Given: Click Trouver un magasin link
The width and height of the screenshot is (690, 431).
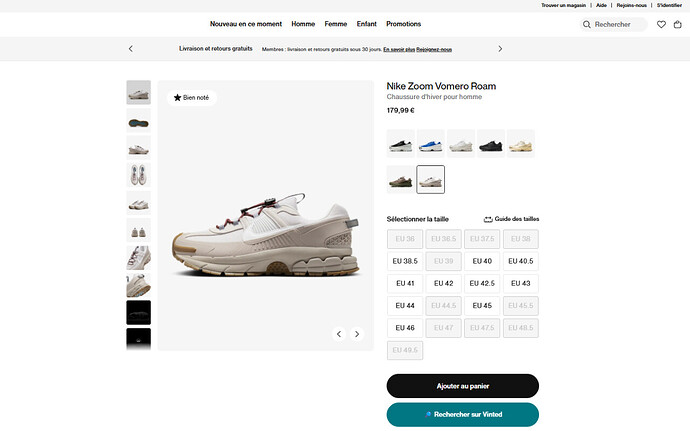Looking at the screenshot, I should [x=563, y=5].
